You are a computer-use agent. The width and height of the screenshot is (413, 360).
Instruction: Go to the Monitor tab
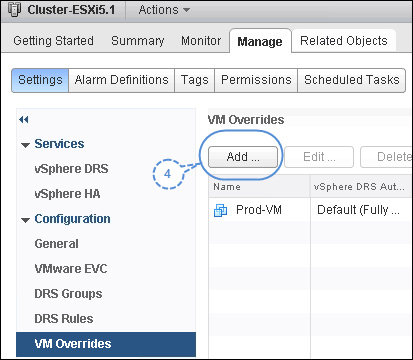(x=201, y=41)
